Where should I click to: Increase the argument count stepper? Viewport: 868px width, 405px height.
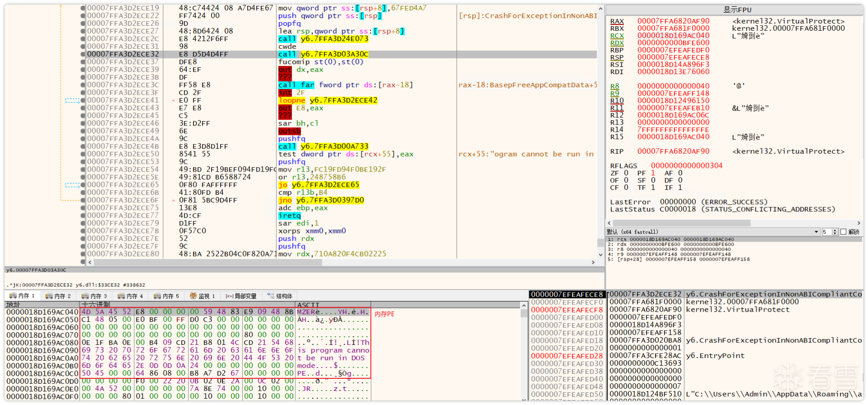click(x=835, y=230)
